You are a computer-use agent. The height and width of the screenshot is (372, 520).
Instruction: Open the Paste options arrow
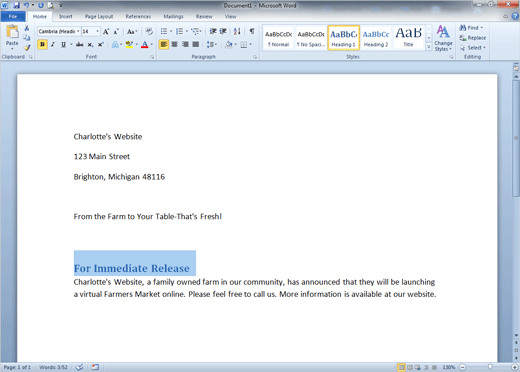tap(12, 49)
